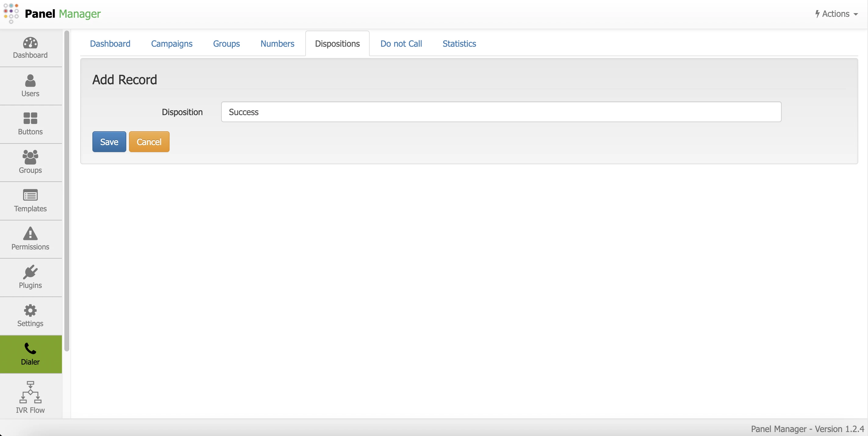The image size is (868, 436).
Task: Switch to the Numbers tab
Action: tap(277, 44)
